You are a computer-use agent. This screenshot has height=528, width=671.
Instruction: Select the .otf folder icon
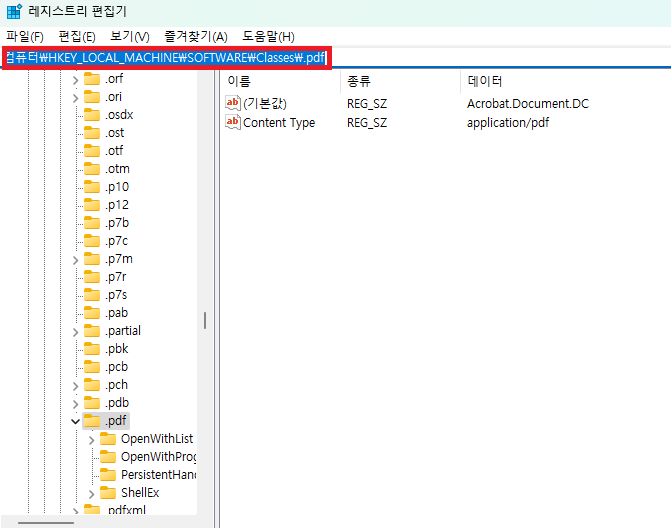pos(92,151)
